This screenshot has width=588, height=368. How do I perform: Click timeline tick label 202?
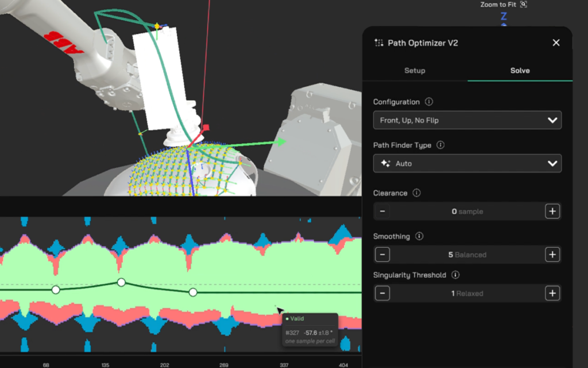click(x=164, y=365)
